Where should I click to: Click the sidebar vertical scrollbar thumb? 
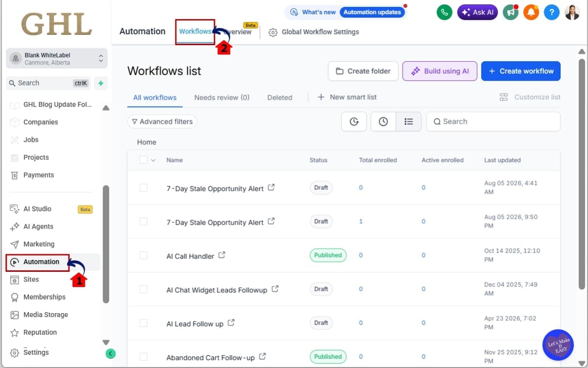[106, 244]
